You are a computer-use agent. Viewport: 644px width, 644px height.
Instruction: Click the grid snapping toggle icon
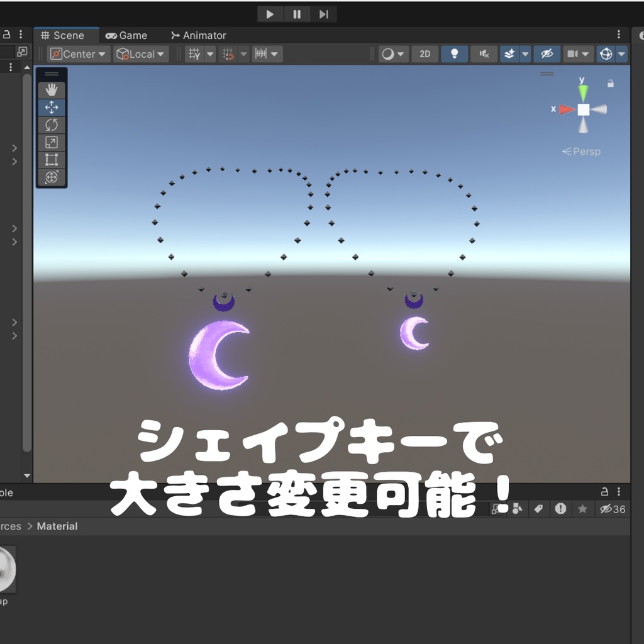click(x=228, y=54)
